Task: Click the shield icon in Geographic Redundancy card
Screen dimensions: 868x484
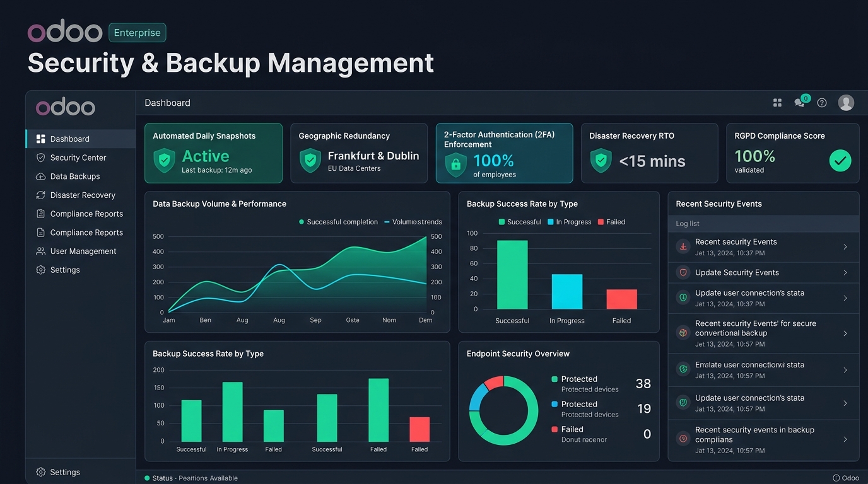Action: [x=310, y=161]
